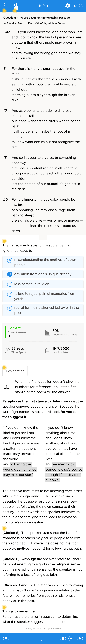Screen dimensions: 86x644
Task: Click the answered-correctly bar chart icon
Action: point(47,333)
